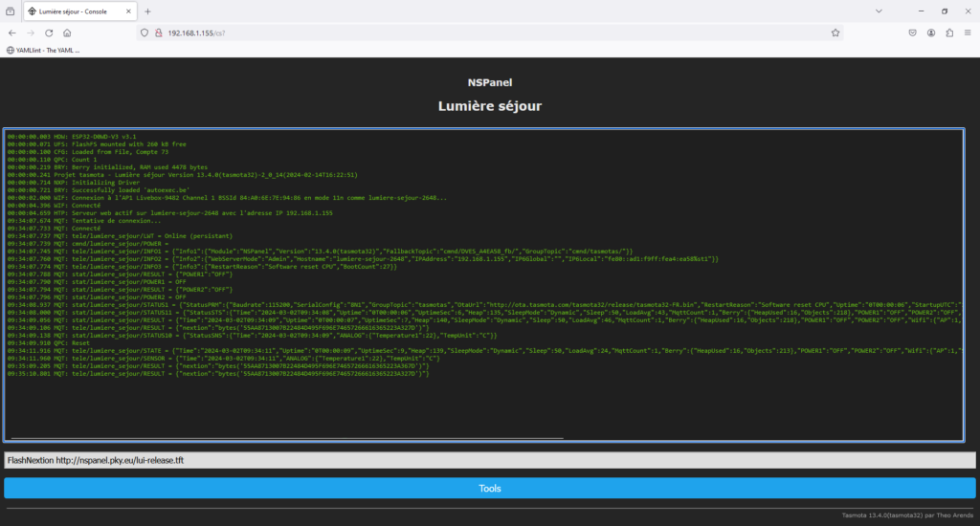Image resolution: width=980 pixels, height=526 pixels.
Task: Click the Tools button
Action: tap(489, 489)
